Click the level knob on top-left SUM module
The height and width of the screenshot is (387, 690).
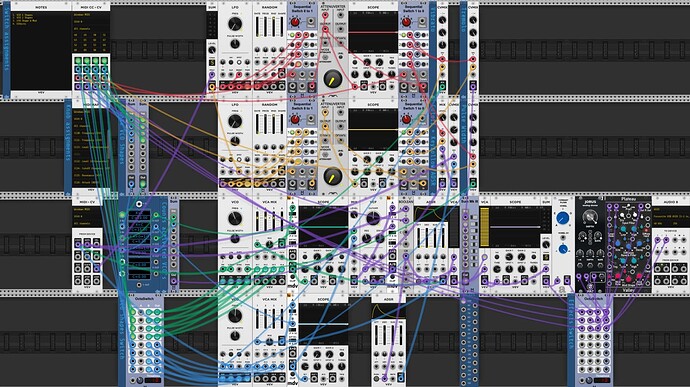coord(212,50)
